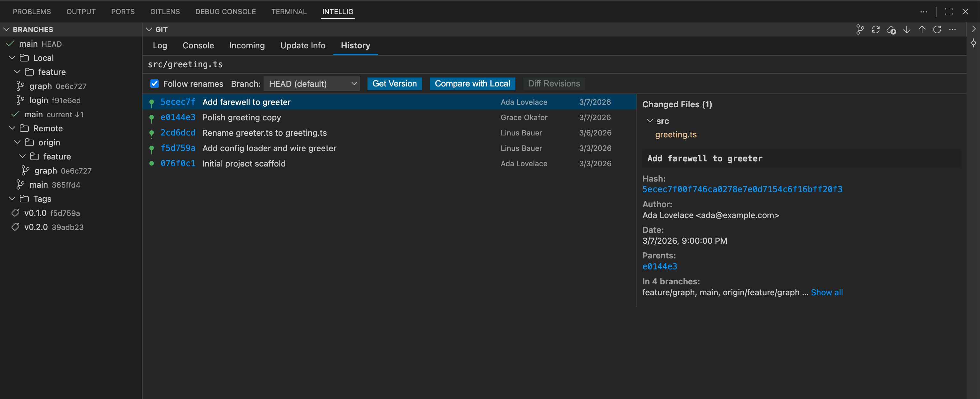Click the origin folder icon

29,142
